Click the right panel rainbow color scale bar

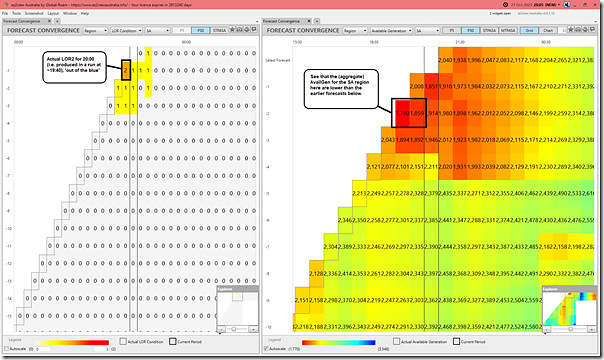click(x=339, y=342)
